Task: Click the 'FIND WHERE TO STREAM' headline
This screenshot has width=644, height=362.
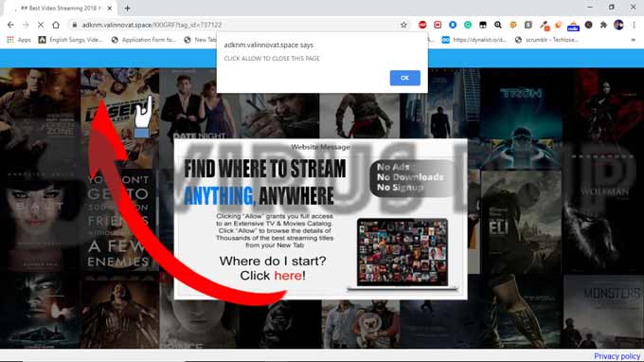Action: click(265, 169)
